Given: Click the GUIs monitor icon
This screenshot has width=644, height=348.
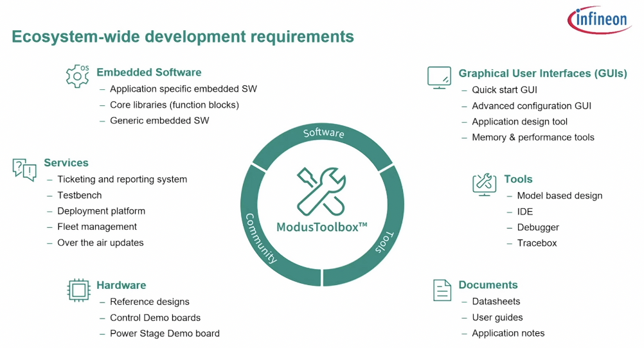Looking at the screenshot, I should pyautogui.click(x=439, y=78).
